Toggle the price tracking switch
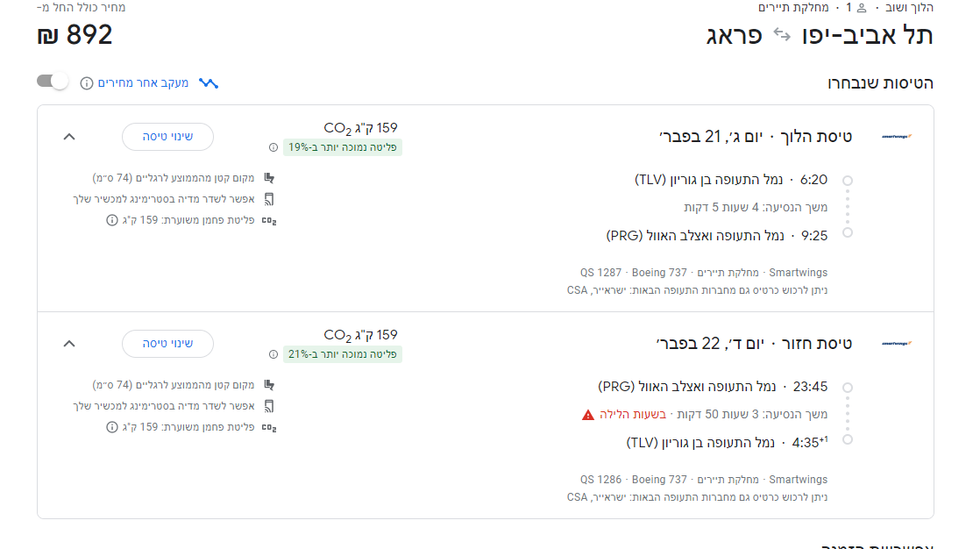Screen dimensions: 980x549 52,82
